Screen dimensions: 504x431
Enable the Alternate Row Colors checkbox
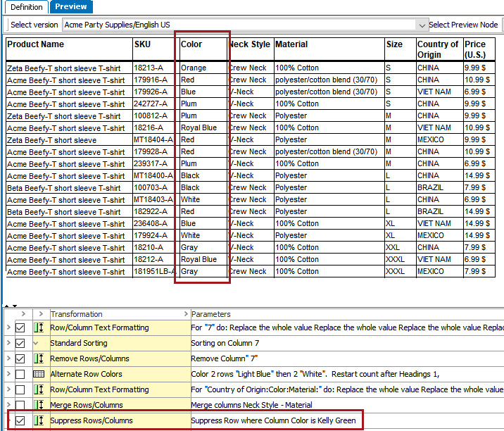coord(20,375)
